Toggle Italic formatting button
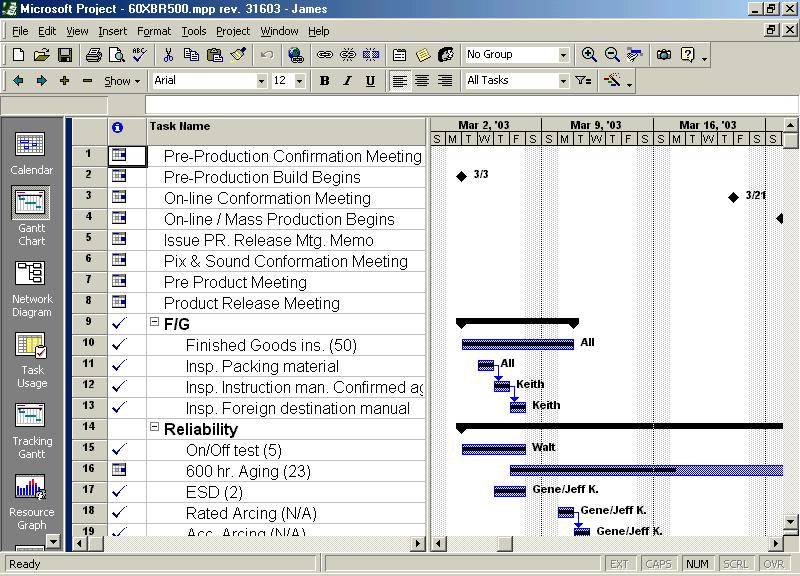The height and width of the screenshot is (576, 800). pos(347,81)
